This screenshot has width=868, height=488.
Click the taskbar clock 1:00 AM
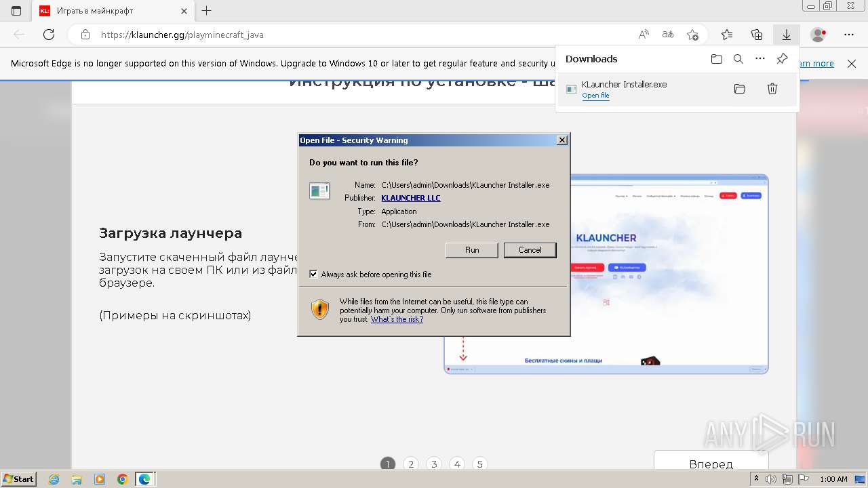pyautogui.click(x=833, y=479)
